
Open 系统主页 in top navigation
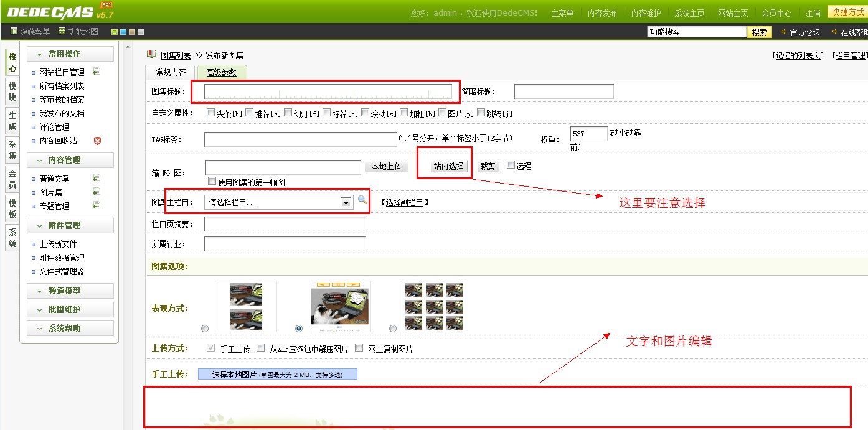[689, 13]
